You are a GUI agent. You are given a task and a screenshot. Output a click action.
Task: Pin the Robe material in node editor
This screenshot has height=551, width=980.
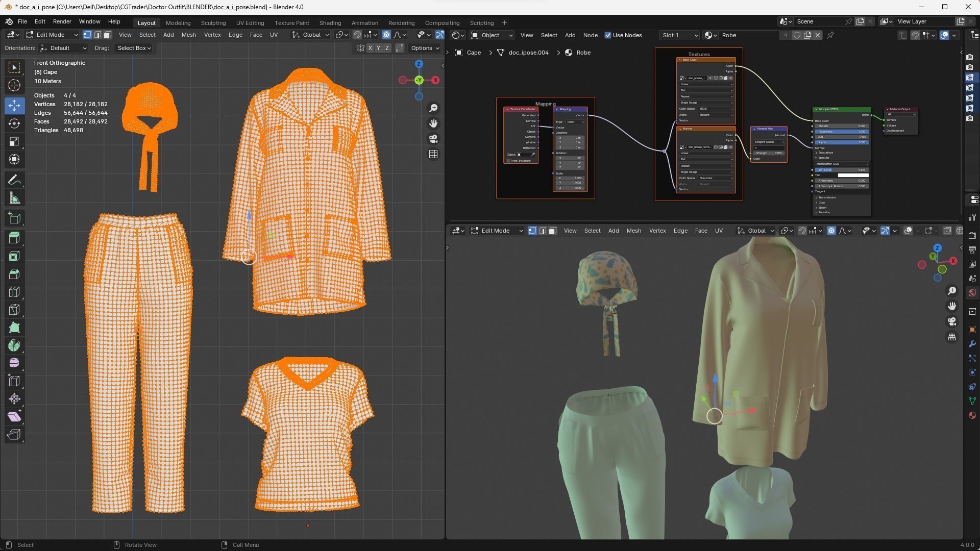(x=830, y=35)
